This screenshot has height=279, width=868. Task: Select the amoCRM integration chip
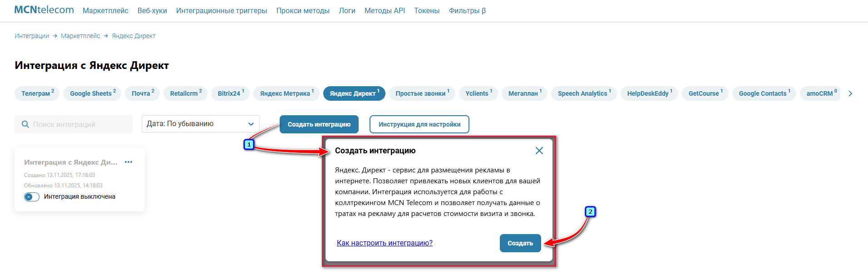pos(821,93)
